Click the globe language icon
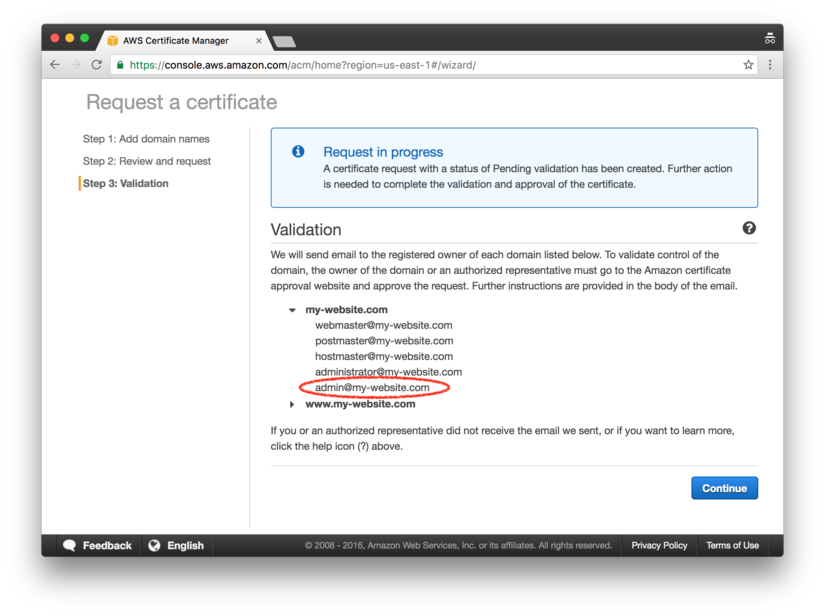 click(154, 546)
